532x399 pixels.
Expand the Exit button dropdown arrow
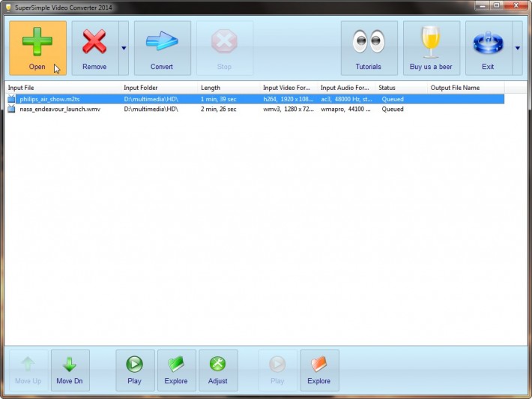[518, 48]
